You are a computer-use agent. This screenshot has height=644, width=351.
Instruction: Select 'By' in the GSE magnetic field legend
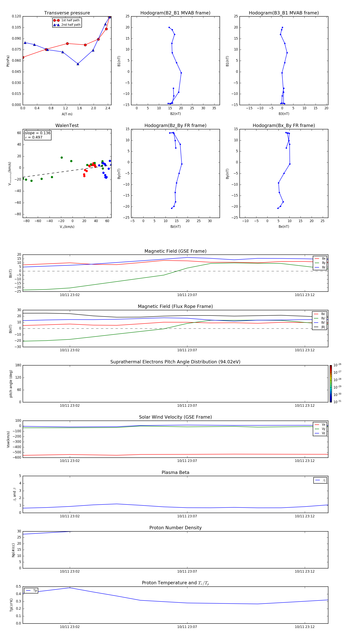click(x=320, y=263)
